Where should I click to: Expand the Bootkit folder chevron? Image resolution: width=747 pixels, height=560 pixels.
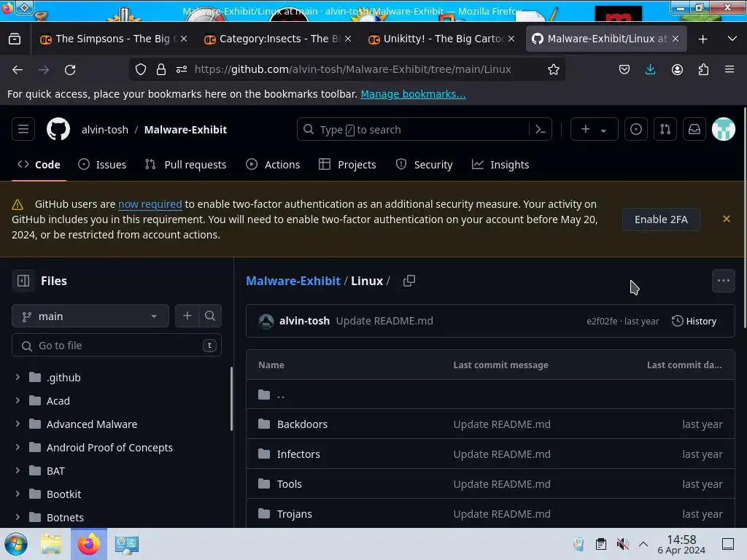18,494
